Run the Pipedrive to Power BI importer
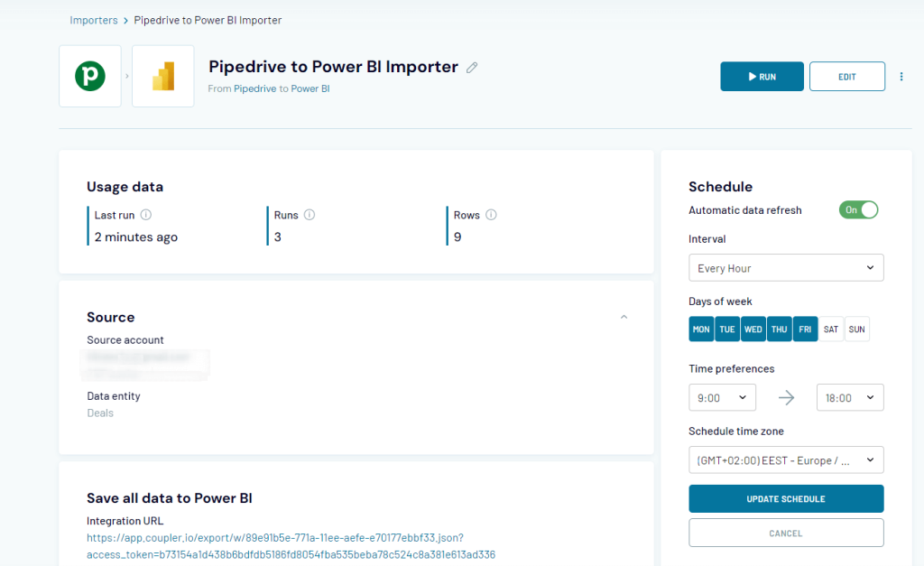Screen dimensions: 924x566 click(762, 76)
